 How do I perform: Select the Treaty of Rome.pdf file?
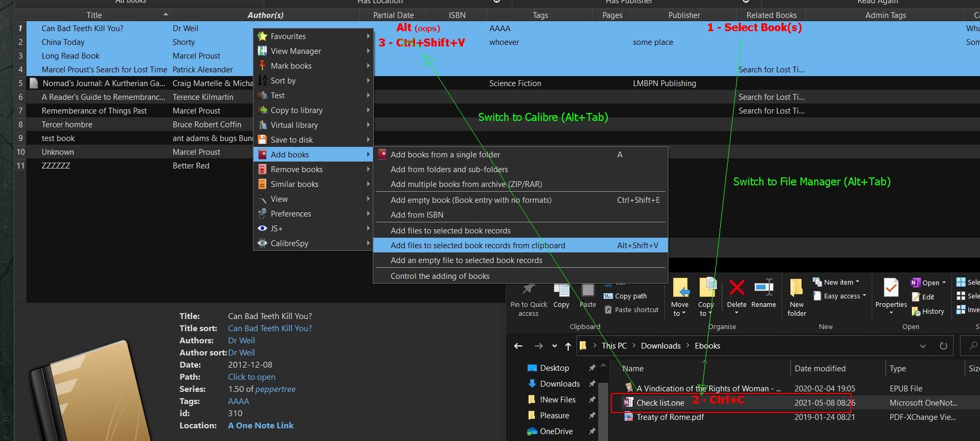pyautogui.click(x=670, y=417)
